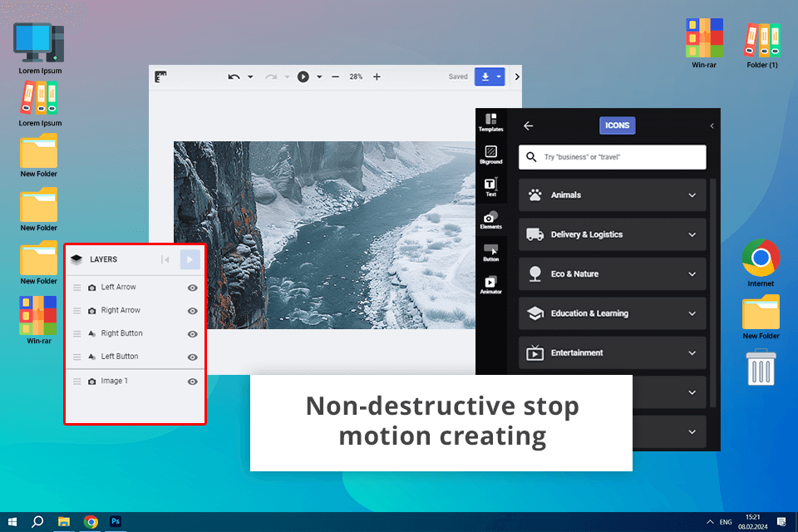Open Chrome from the taskbar
The image size is (798, 532).
(91, 522)
